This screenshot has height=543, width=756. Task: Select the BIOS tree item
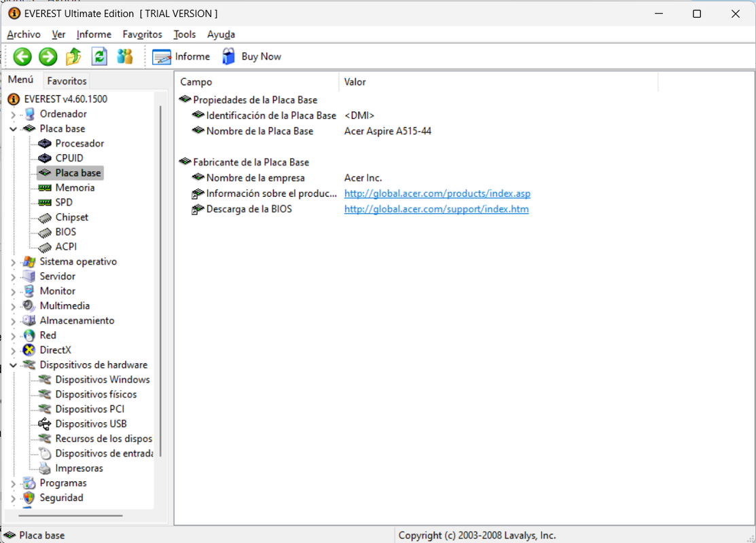click(x=66, y=232)
